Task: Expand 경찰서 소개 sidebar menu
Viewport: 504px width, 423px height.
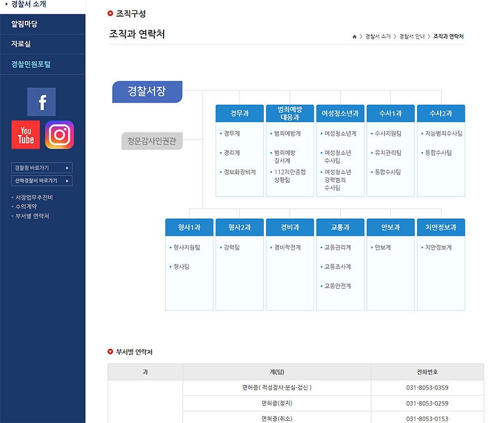Action: [x=29, y=5]
